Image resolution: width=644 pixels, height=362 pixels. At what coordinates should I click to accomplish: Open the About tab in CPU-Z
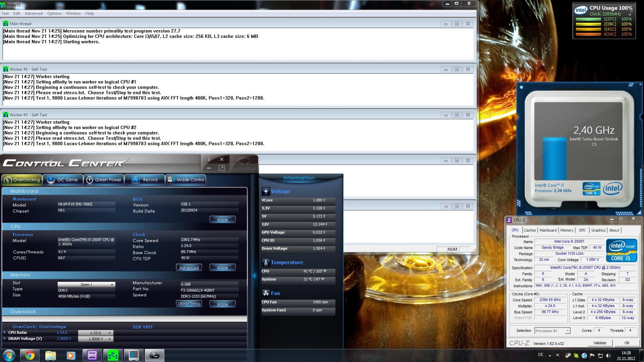(614, 230)
